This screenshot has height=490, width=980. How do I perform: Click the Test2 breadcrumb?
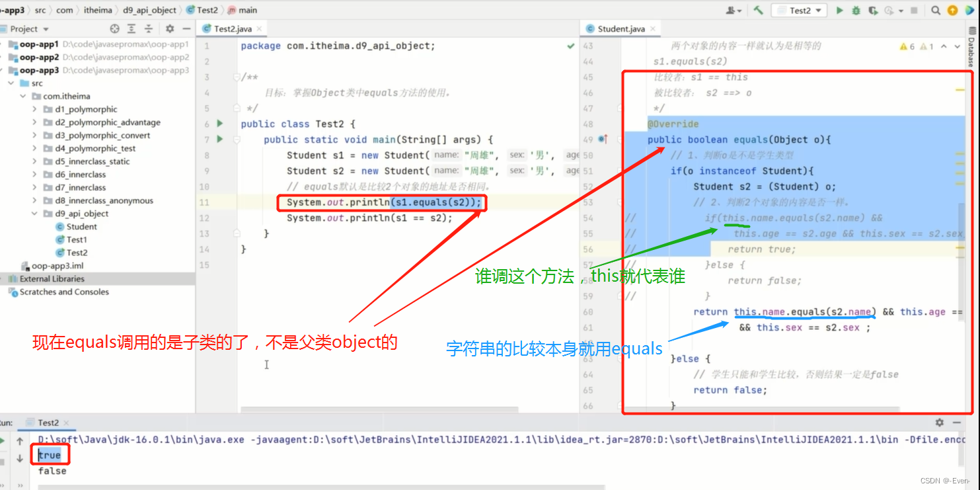(x=202, y=10)
